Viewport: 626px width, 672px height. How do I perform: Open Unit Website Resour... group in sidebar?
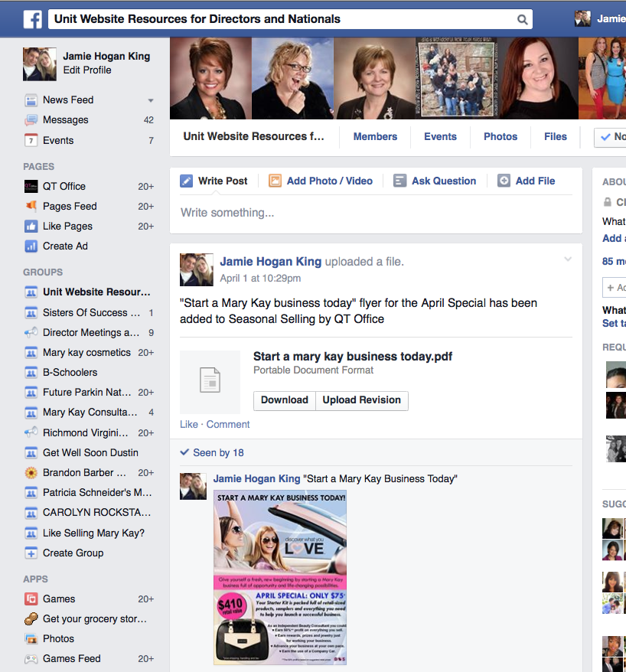(x=96, y=292)
